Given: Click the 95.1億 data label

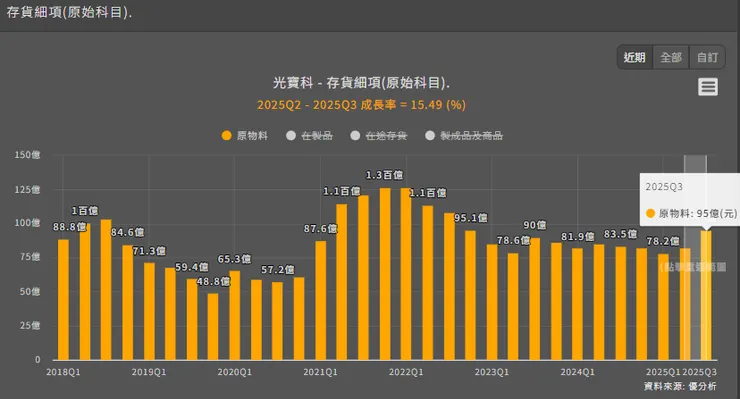Looking at the screenshot, I should (x=471, y=218).
